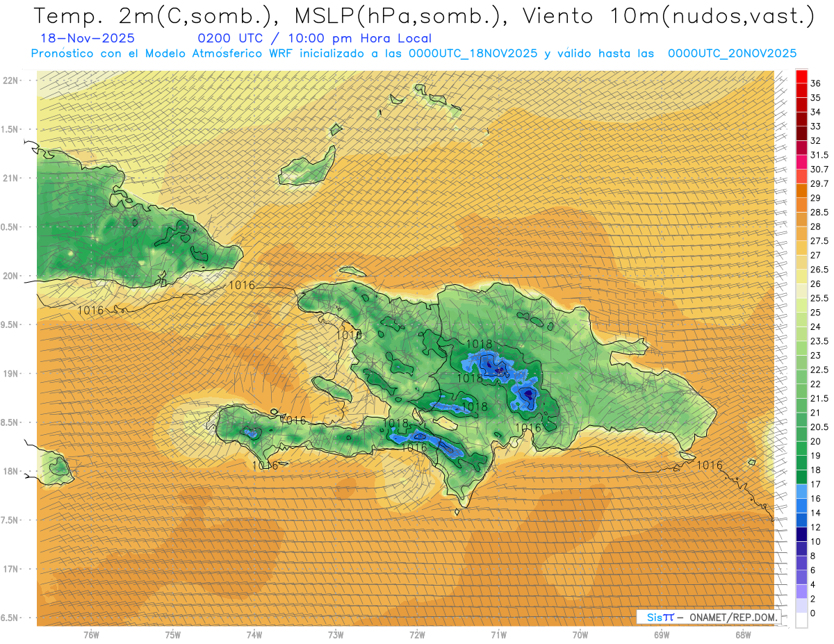This screenshot has width=834, height=644.
Task: Click the '69W' longitude label
Action: coord(662,635)
